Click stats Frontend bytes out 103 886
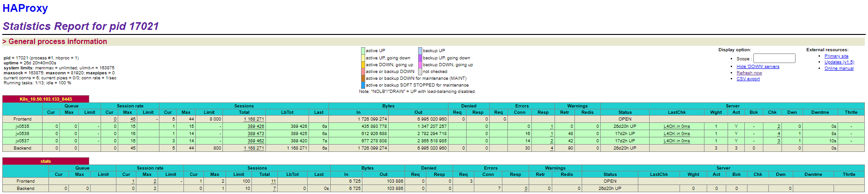868x194 pixels. click(395, 181)
